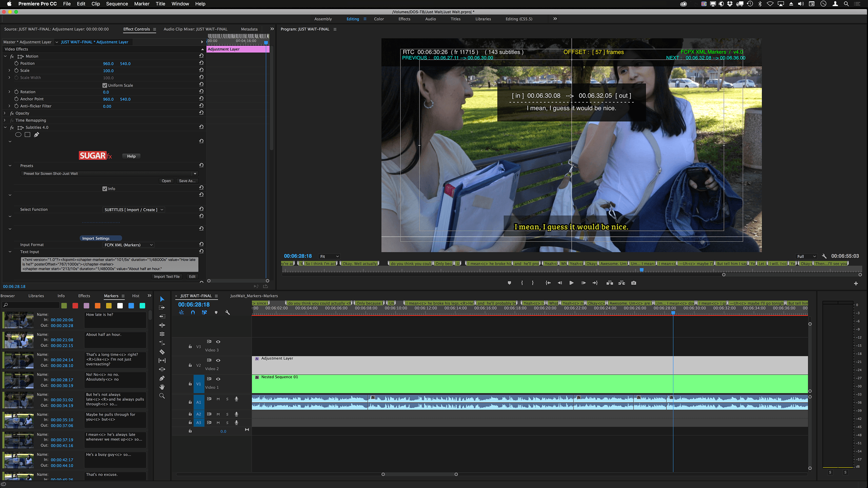The height and width of the screenshot is (488, 868).
Task: Click the Import Text File button
Action: [x=167, y=277]
